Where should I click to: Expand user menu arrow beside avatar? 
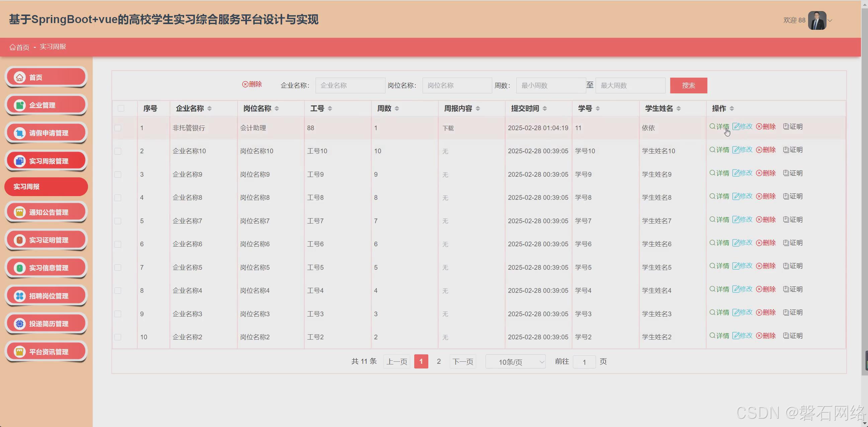(x=830, y=20)
